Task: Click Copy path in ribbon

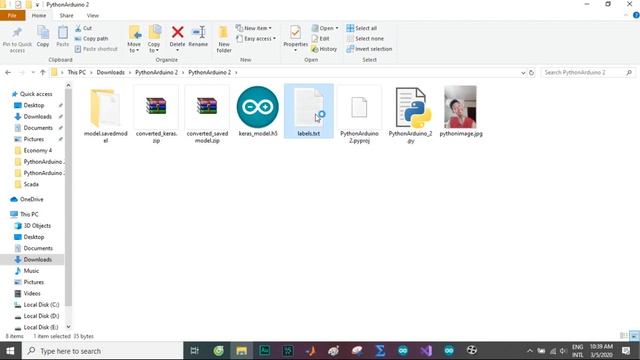Action: click(91, 38)
